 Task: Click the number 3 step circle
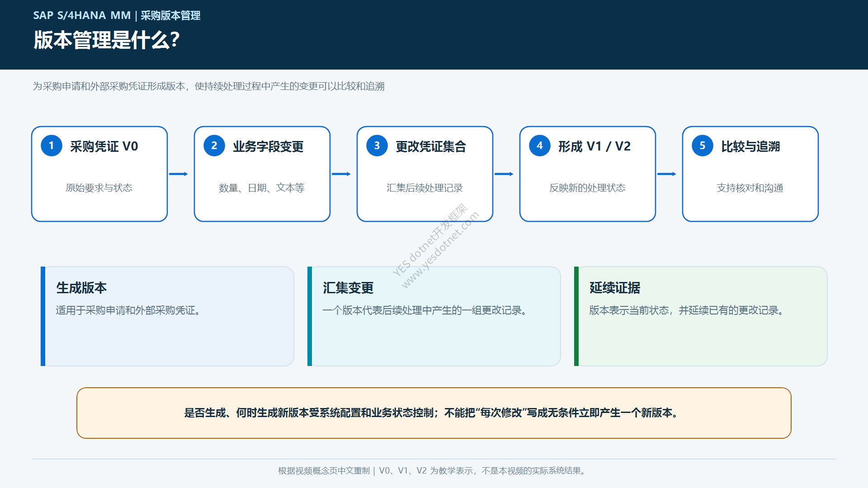click(x=377, y=145)
